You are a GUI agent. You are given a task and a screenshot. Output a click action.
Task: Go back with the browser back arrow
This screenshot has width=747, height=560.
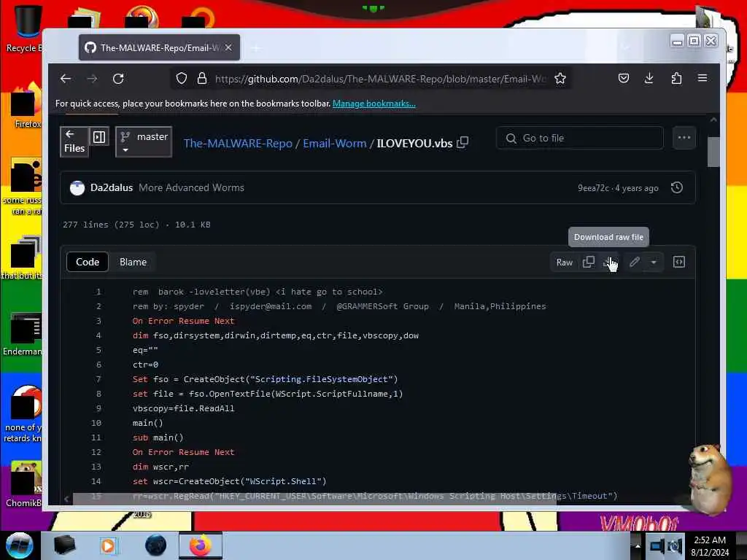66,79
